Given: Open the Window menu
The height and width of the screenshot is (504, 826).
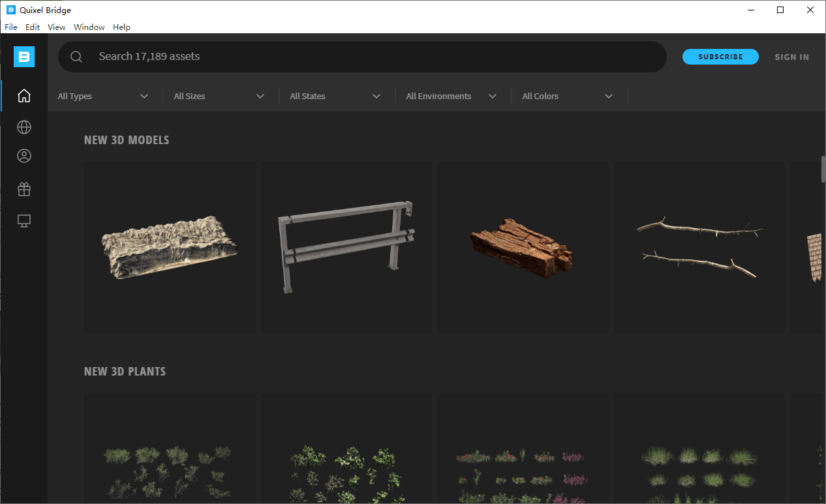Looking at the screenshot, I should (89, 27).
